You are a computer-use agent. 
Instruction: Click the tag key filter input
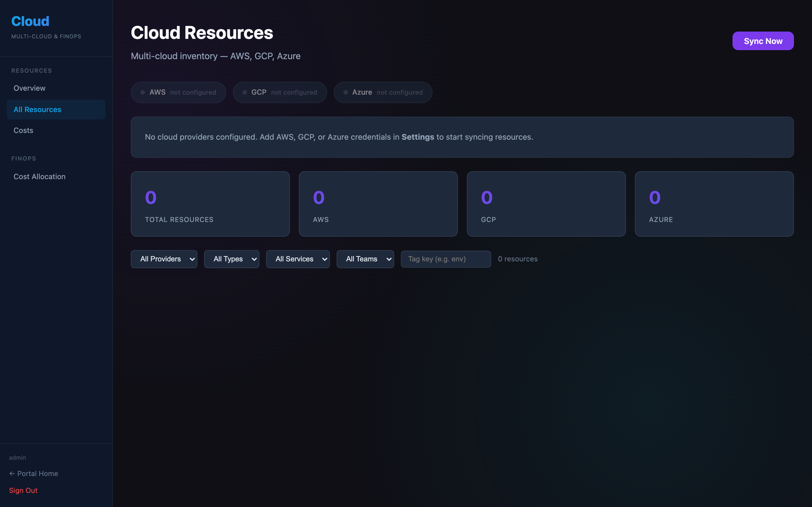click(445, 259)
